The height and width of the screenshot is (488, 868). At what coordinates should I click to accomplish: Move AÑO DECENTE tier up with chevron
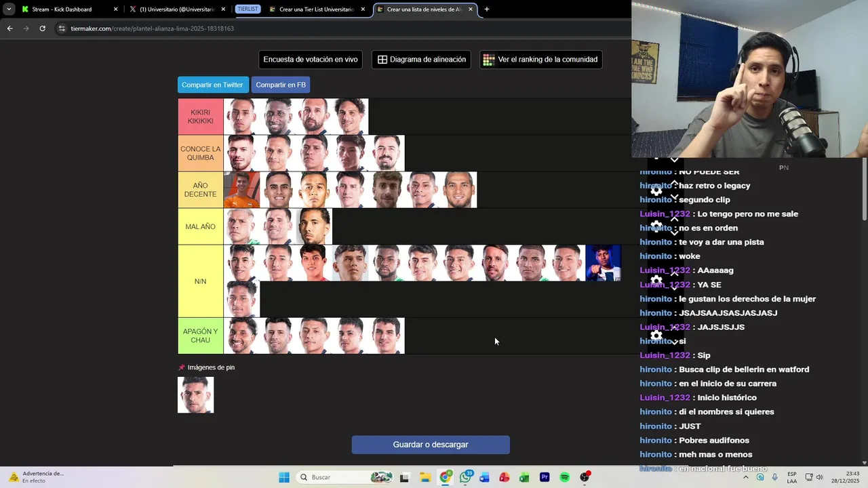674,183
